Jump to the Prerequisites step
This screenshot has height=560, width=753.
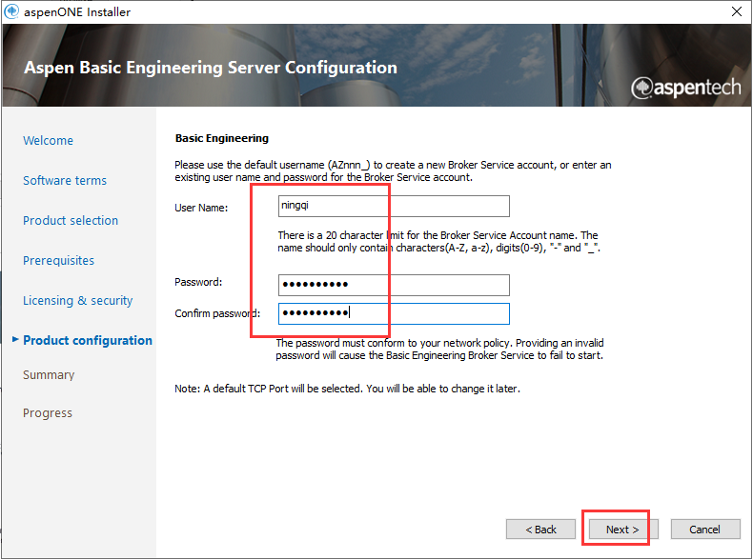coord(60,261)
